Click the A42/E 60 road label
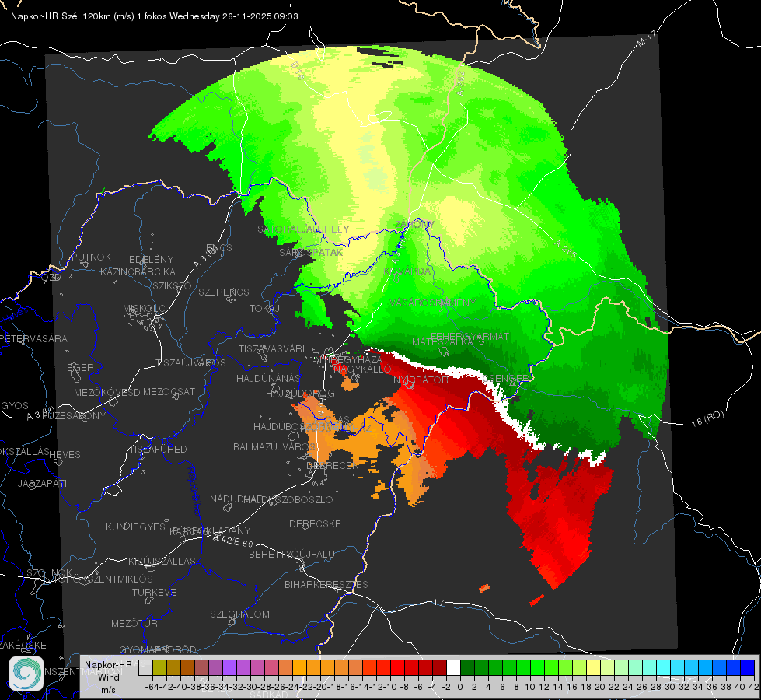 pyautogui.click(x=233, y=541)
